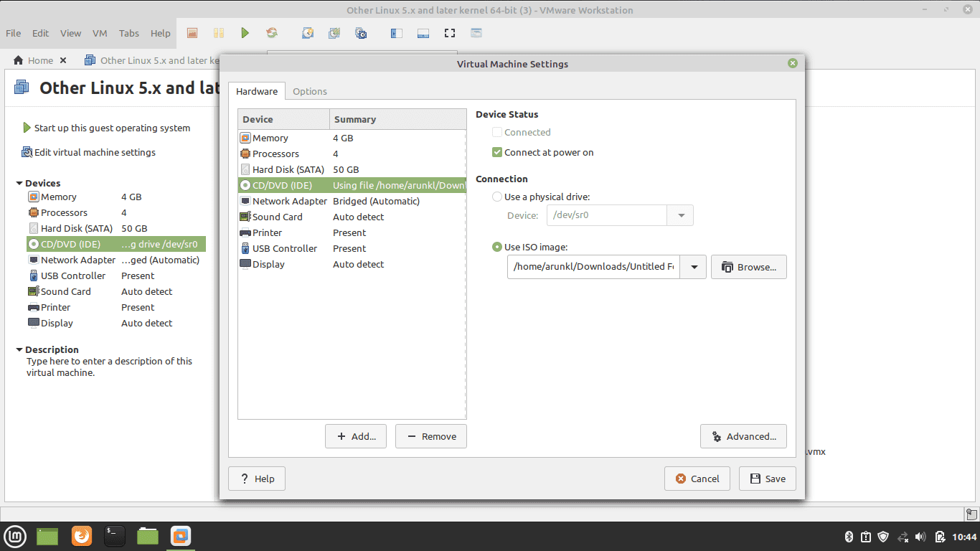The height and width of the screenshot is (551, 980).
Task: Open the ISO image path dropdown arrow
Action: pyautogui.click(x=694, y=267)
